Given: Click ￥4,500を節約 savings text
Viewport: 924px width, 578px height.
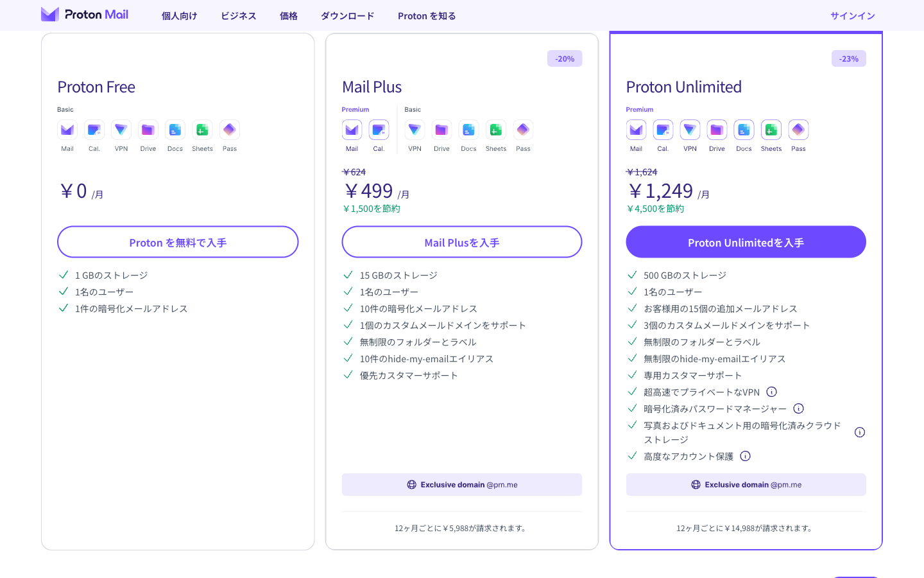Looking at the screenshot, I should pyautogui.click(x=655, y=209).
